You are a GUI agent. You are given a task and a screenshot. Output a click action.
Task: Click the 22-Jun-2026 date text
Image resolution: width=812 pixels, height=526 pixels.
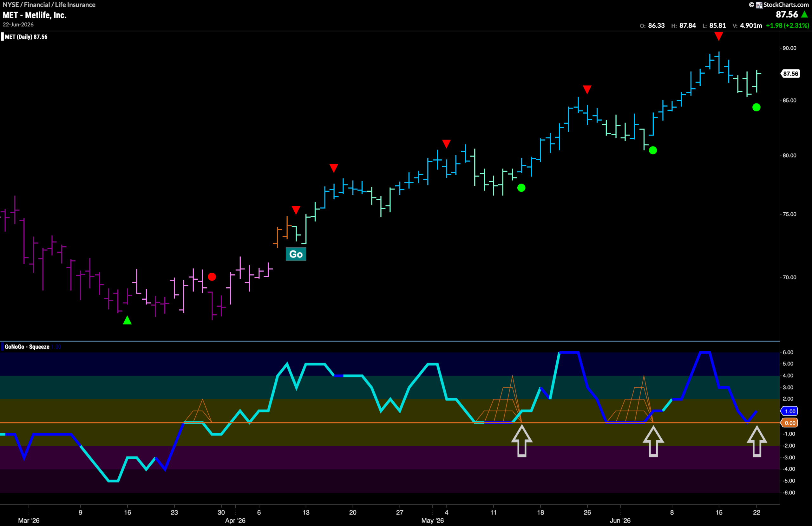(18, 24)
